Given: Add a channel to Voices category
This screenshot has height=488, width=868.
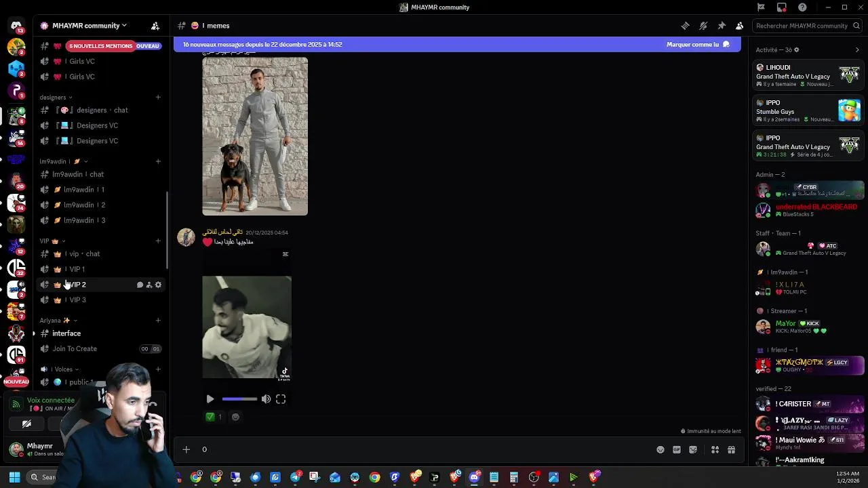Looking at the screenshot, I should 158,369.
